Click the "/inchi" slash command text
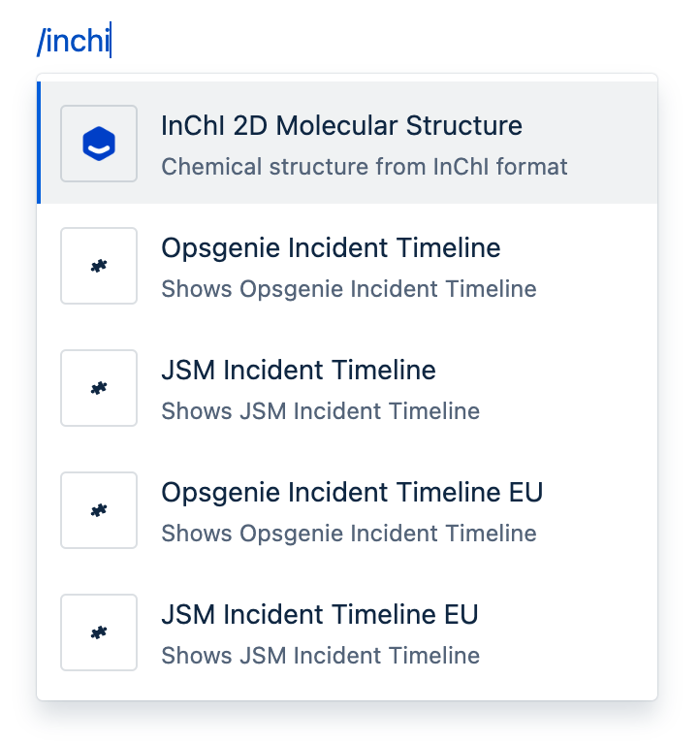Image resolution: width=700 pixels, height=745 pixels. [73, 42]
